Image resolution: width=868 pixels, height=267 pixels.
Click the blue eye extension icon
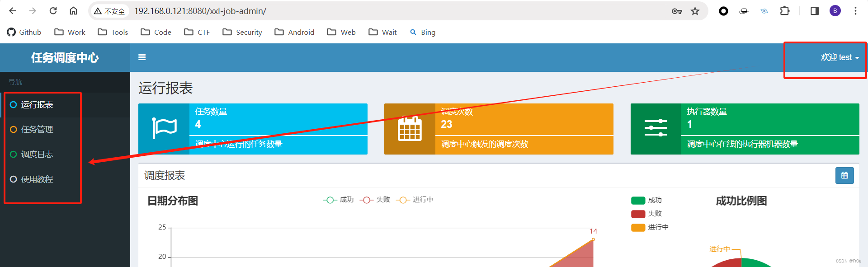tap(764, 11)
